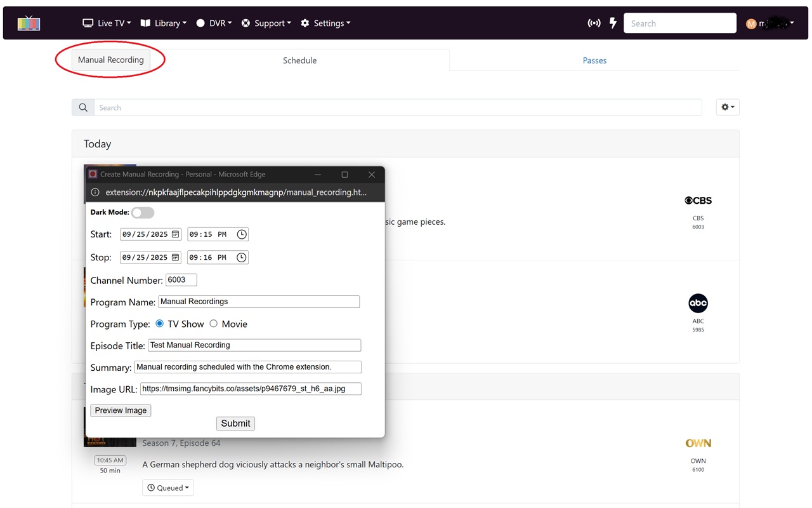
Task: Toggle the Dark Mode switch
Action: click(142, 213)
